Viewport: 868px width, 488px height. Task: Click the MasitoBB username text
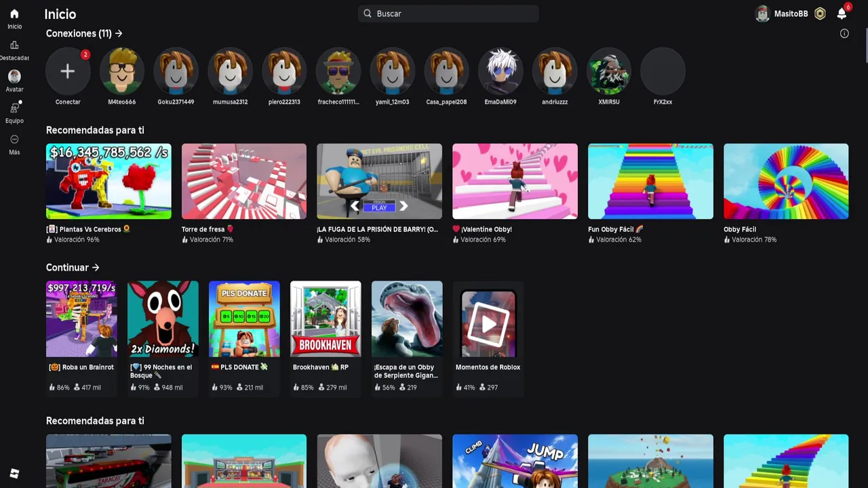click(x=791, y=14)
